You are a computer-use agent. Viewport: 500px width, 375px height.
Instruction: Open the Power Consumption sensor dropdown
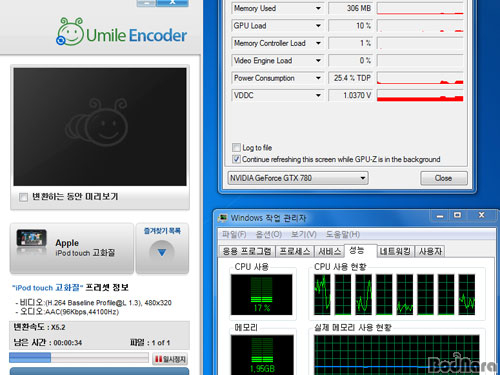point(318,78)
